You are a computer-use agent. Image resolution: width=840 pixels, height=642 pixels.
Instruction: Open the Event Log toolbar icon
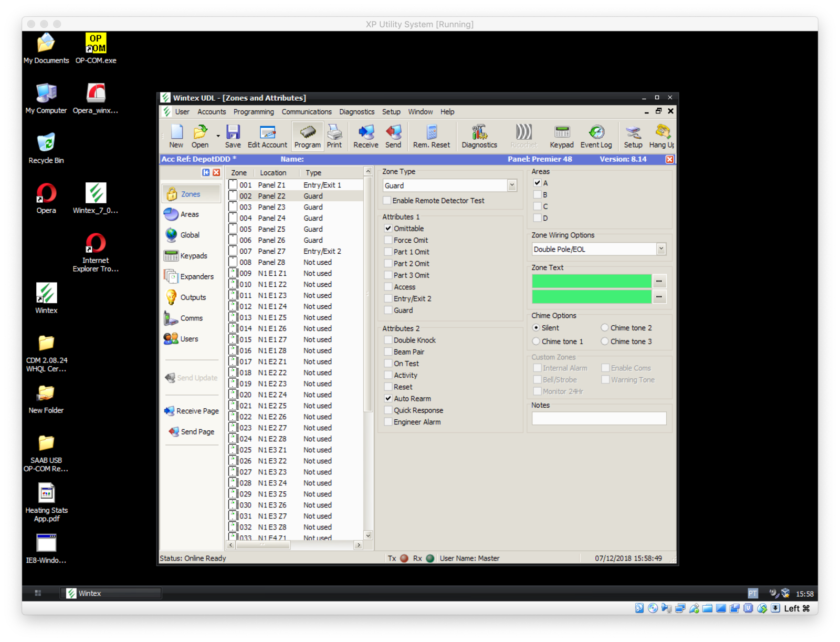click(x=596, y=136)
